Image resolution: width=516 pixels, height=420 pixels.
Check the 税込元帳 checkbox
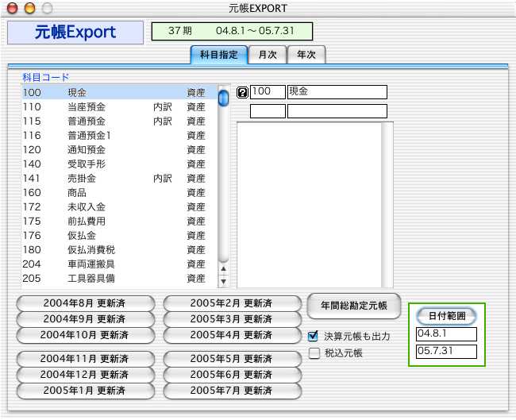point(314,353)
